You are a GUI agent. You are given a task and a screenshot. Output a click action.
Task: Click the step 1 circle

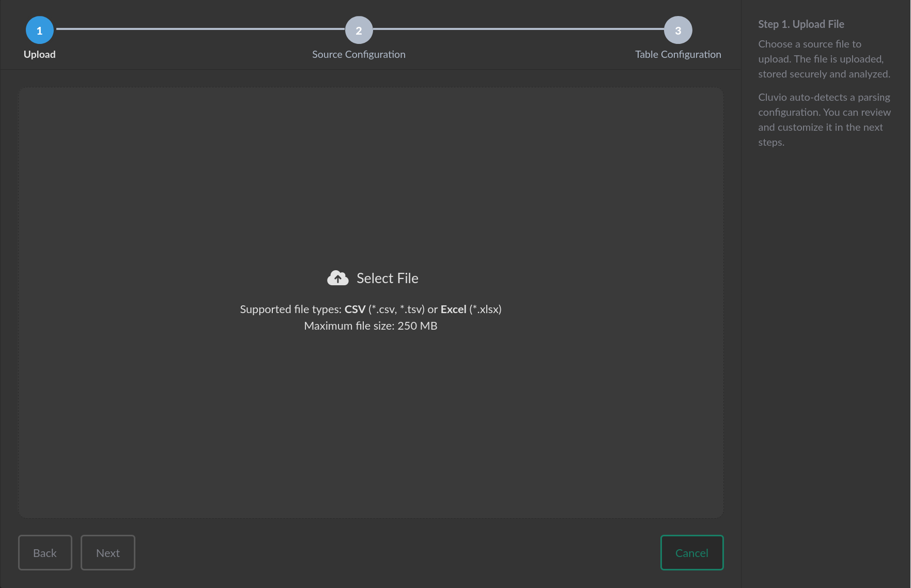click(39, 30)
